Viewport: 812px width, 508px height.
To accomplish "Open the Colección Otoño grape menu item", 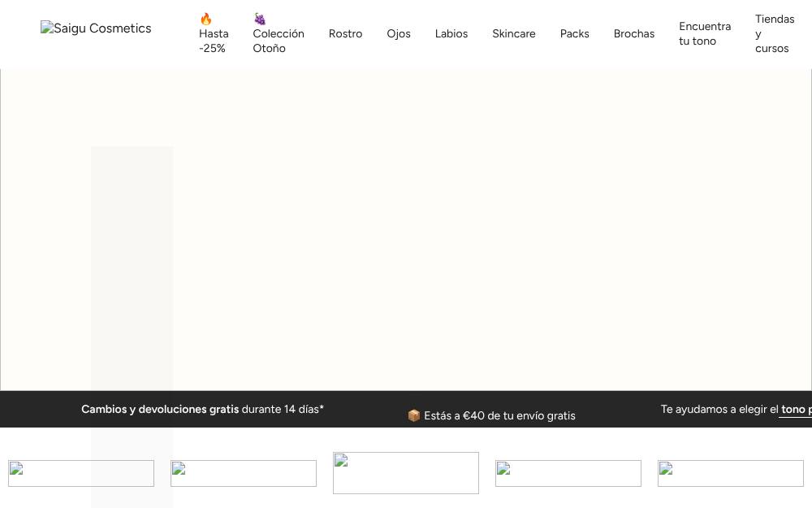I will pyautogui.click(x=279, y=33).
